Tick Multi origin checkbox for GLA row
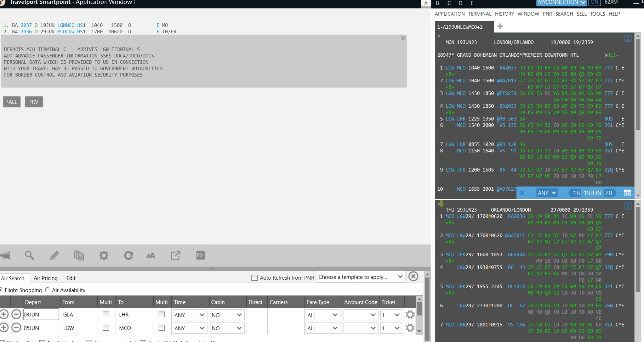This screenshot has width=644, height=342. [x=106, y=314]
